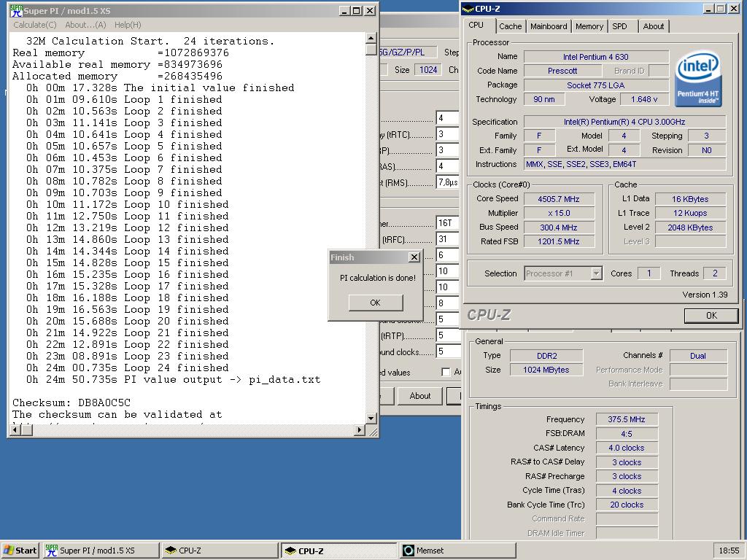747x560 pixels.
Task: Click the CPU-Z title bar chip icon
Action: click(x=468, y=9)
